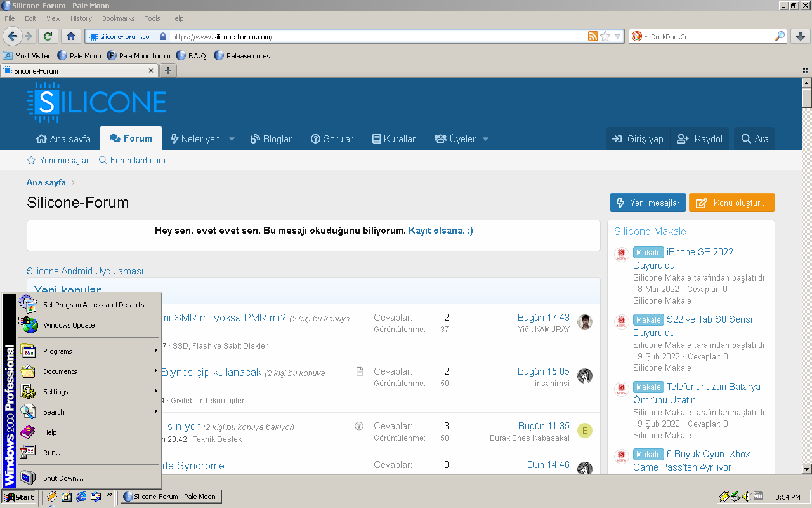Reload the page with the refresh icon
This screenshot has width=812, height=508.
coord(48,36)
